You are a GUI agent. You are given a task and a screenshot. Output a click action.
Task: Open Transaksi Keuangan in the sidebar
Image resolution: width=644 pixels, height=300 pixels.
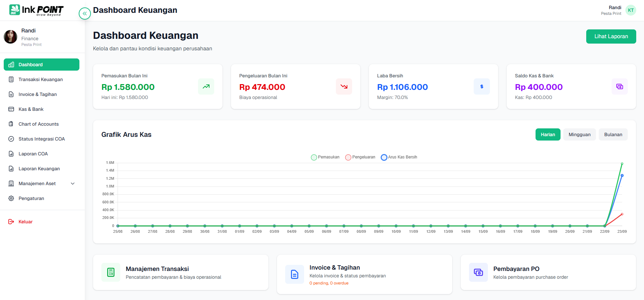point(41,79)
